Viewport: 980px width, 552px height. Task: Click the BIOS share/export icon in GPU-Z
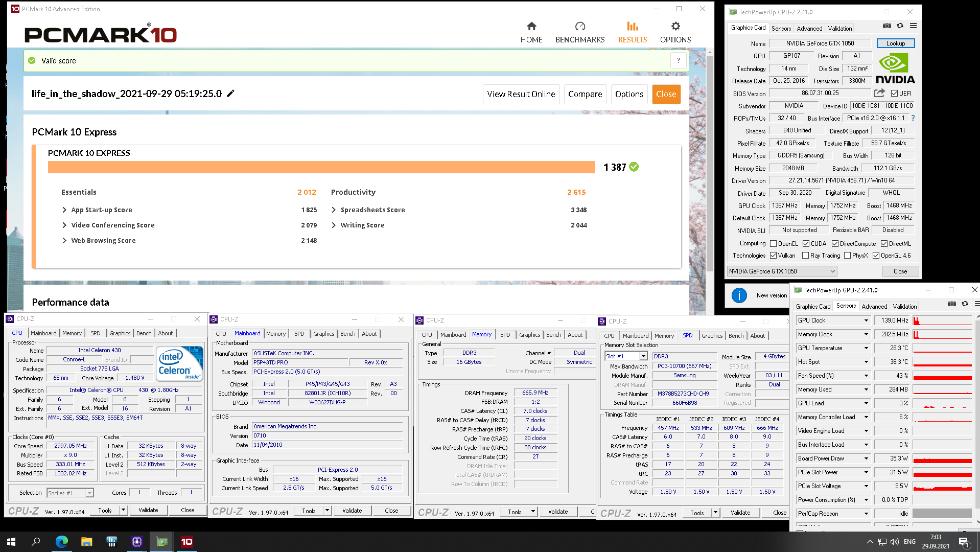(879, 93)
